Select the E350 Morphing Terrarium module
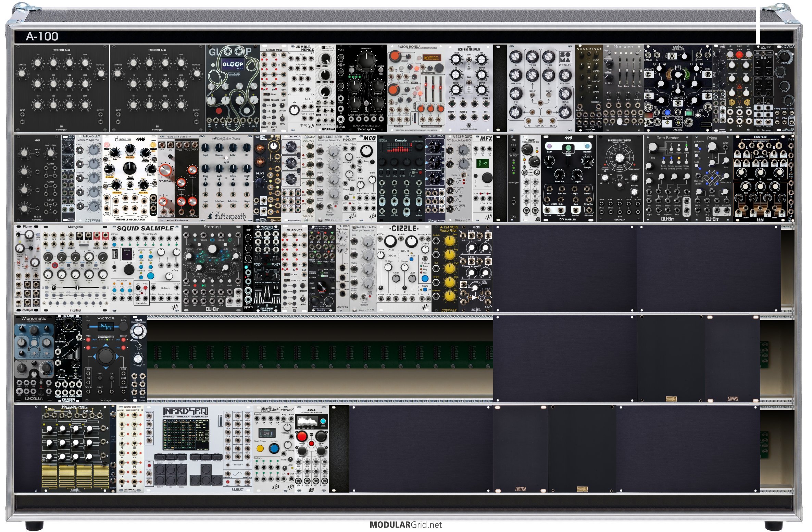The width and height of the screenshot is (812, 532). click(x=469, y=88)
